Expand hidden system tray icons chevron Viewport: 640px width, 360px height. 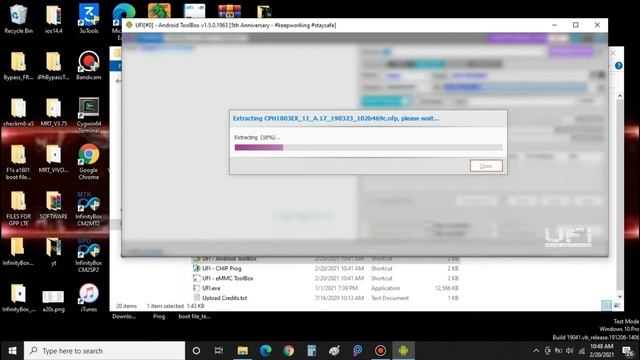536,351
